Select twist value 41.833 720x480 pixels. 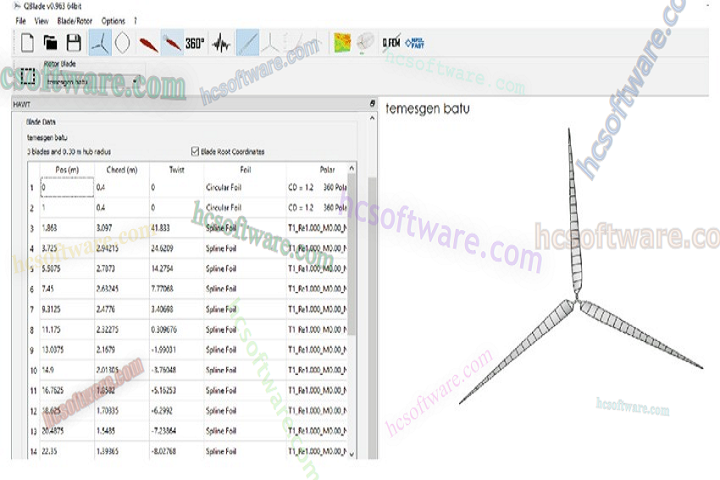coord(177,228)
